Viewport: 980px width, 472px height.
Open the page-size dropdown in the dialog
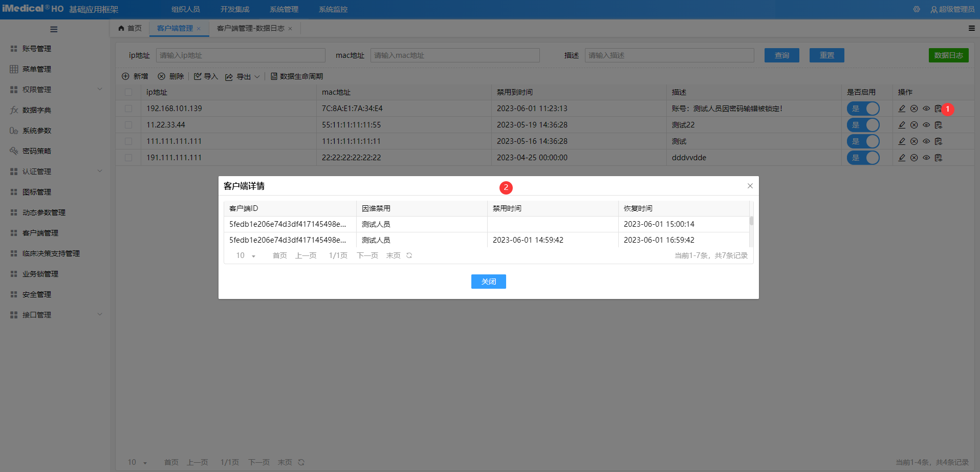tap(246, 255)
